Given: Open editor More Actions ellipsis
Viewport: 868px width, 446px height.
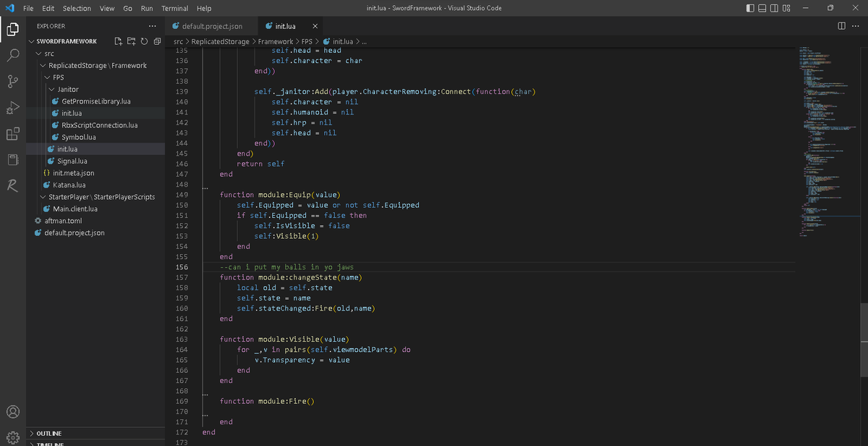Looking at the screenshot, I should point(857,26).
